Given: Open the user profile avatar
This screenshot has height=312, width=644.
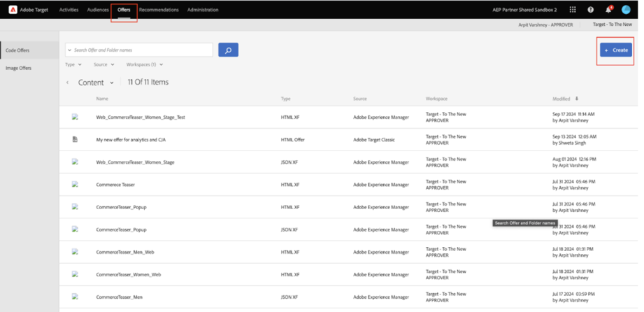Looking at the screenshot, I should (x=626, y=10).
